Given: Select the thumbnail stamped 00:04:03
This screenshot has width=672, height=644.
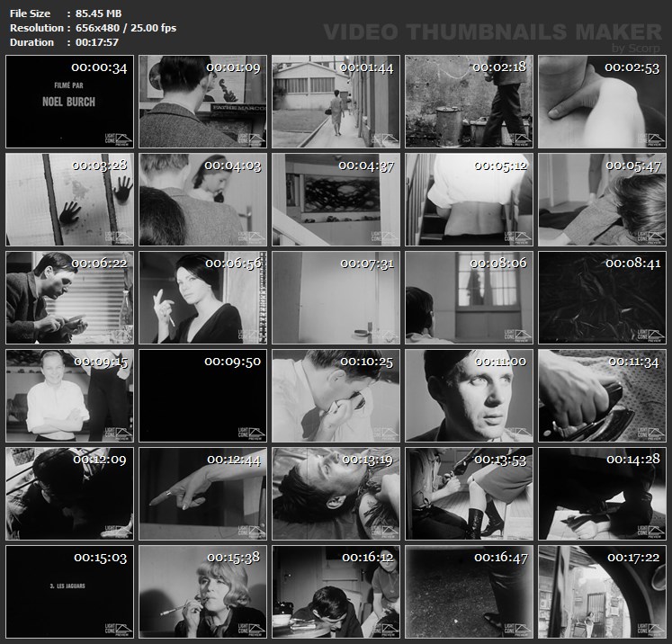Looking at the screenshot, I should click(x=202, y=200).
